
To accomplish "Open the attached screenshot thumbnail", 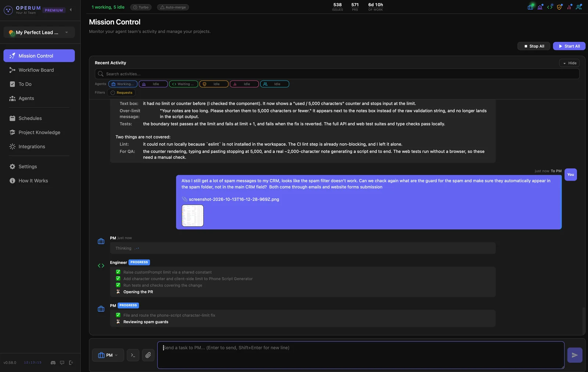I will (193, 216).
